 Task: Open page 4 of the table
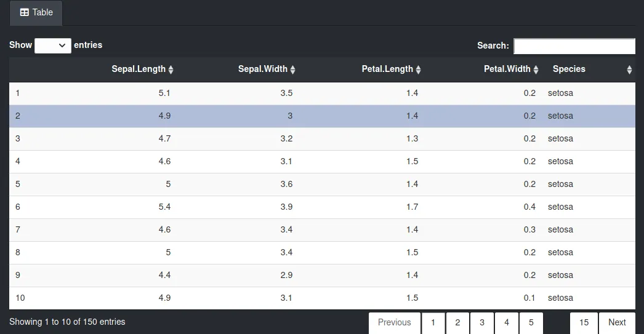(507, 323)
